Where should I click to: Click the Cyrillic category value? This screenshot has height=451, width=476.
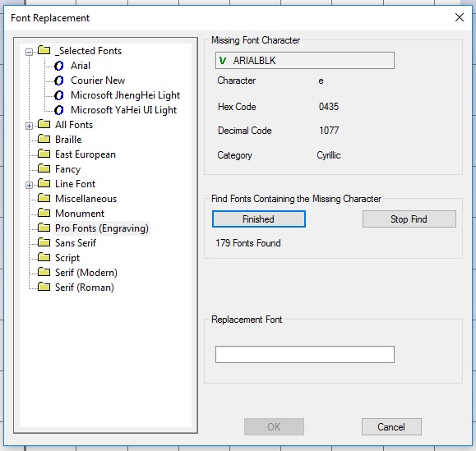pyautogui.click(x=329, y=155)
